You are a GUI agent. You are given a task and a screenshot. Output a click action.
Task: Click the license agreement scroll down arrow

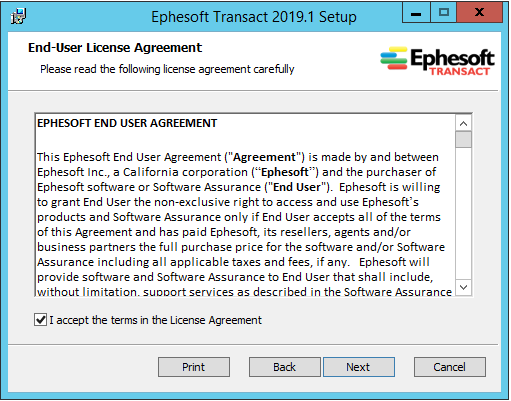[x=463, y=287]
